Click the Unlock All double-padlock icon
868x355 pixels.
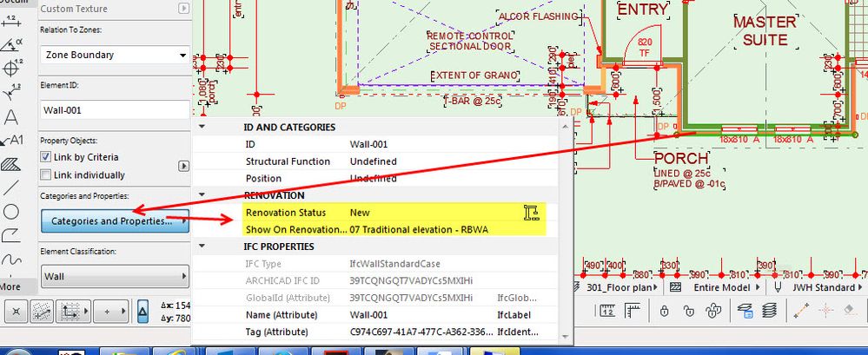coord(713,311)
